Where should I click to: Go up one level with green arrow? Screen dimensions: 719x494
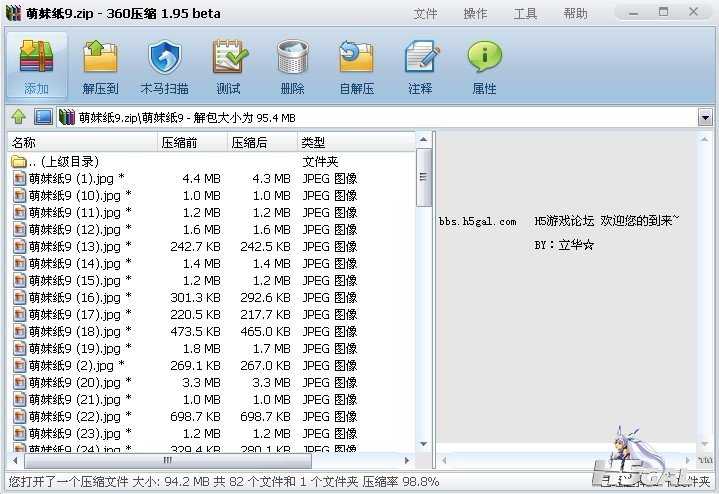17,117
